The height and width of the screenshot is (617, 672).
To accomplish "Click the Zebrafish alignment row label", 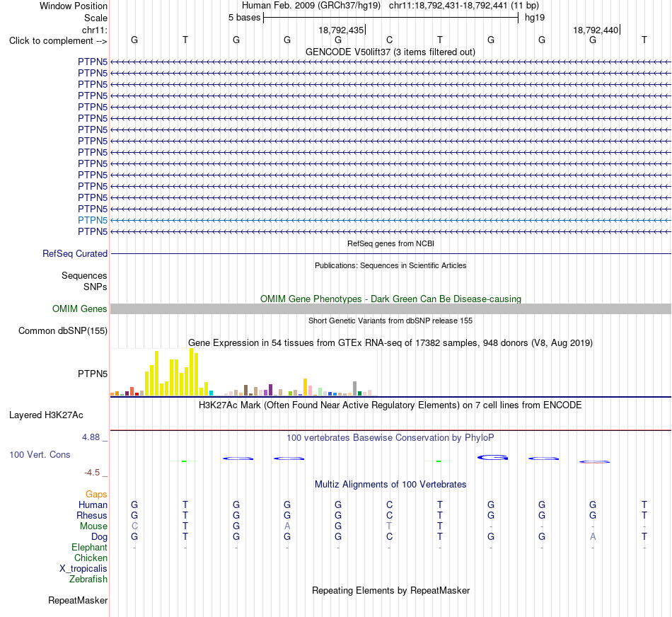I will coord(88,579).
